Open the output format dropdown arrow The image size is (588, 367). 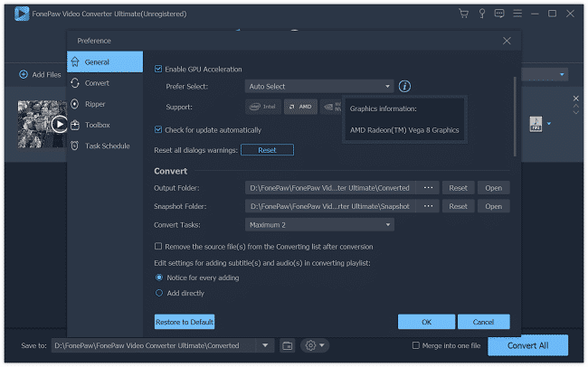[x=549, y=124]
